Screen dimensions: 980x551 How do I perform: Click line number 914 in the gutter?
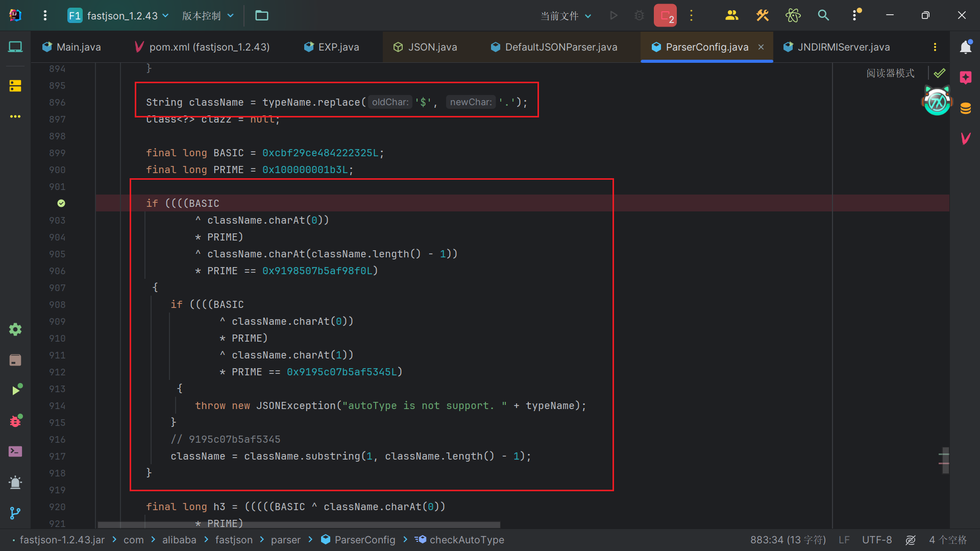click(57, 405)
